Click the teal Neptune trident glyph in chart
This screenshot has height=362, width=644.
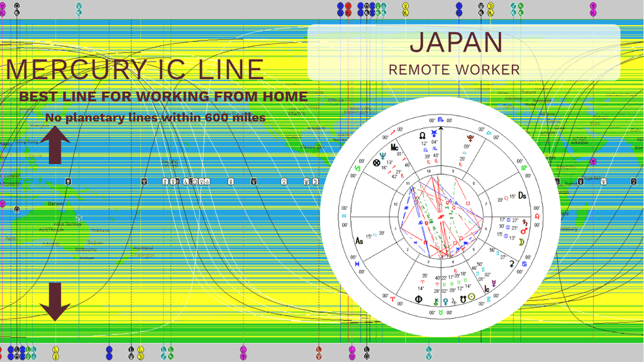coord(383,156)
